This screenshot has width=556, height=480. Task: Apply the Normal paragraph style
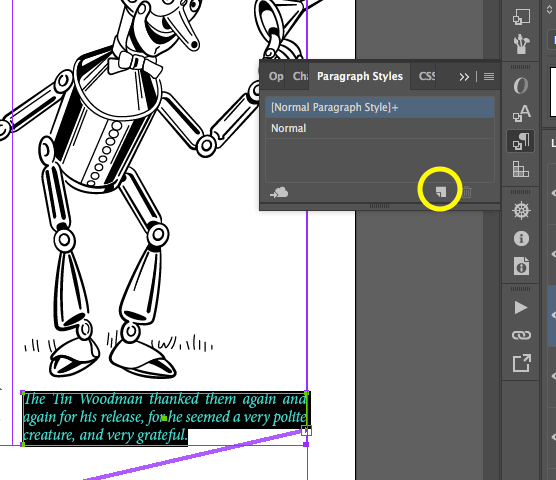click(x=380, y=128)
